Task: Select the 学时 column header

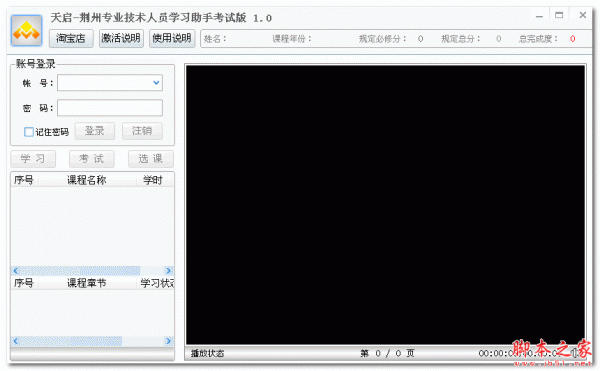Action: tap(153, 180)
